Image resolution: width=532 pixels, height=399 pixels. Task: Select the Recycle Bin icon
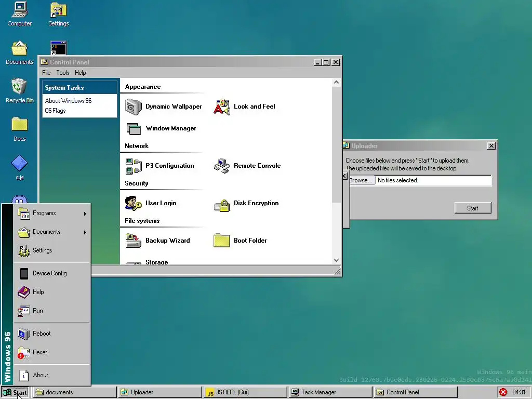coord(20,91)
